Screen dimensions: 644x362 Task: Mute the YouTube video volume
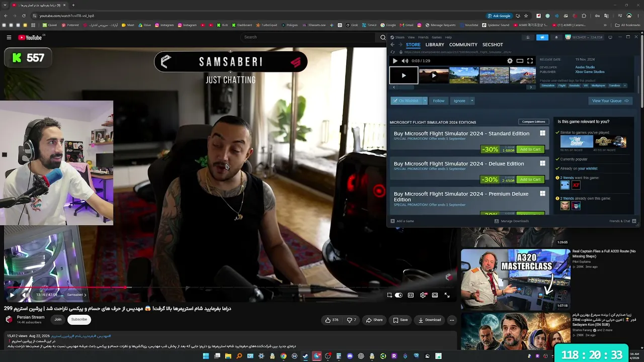[25, 295]
